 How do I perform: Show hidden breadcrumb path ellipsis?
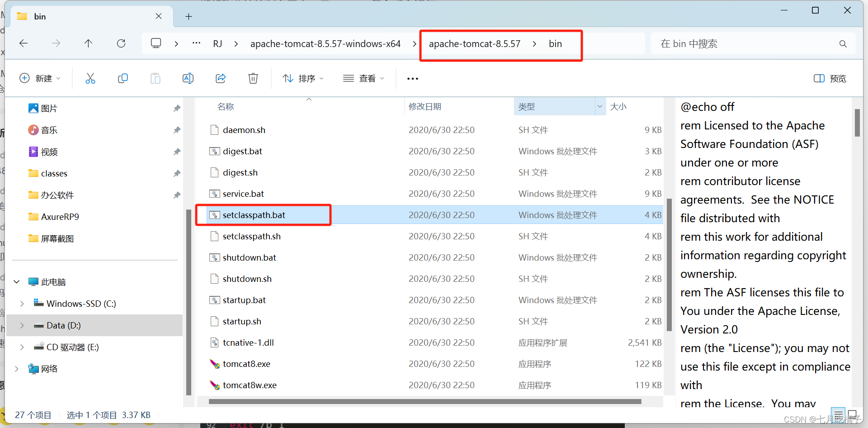196,43
